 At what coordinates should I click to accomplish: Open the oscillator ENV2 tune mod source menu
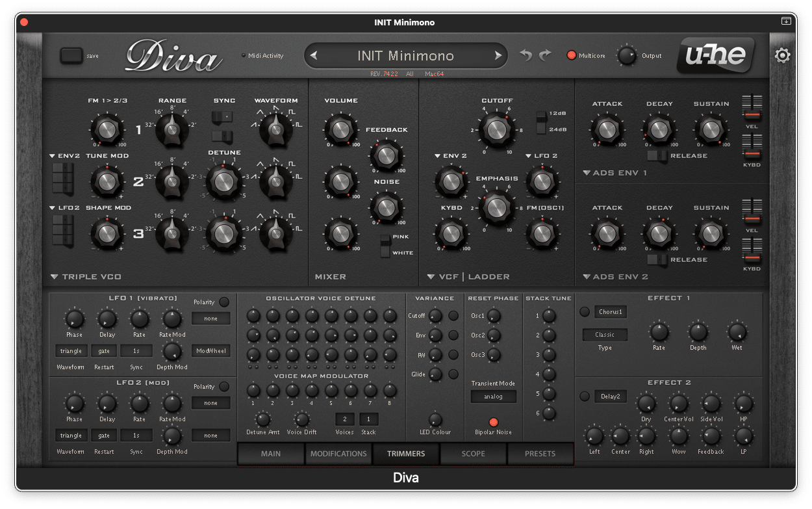click(x=64, y=156)
